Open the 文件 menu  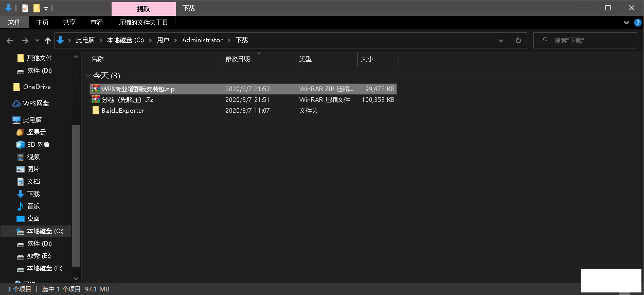(14, 22)
